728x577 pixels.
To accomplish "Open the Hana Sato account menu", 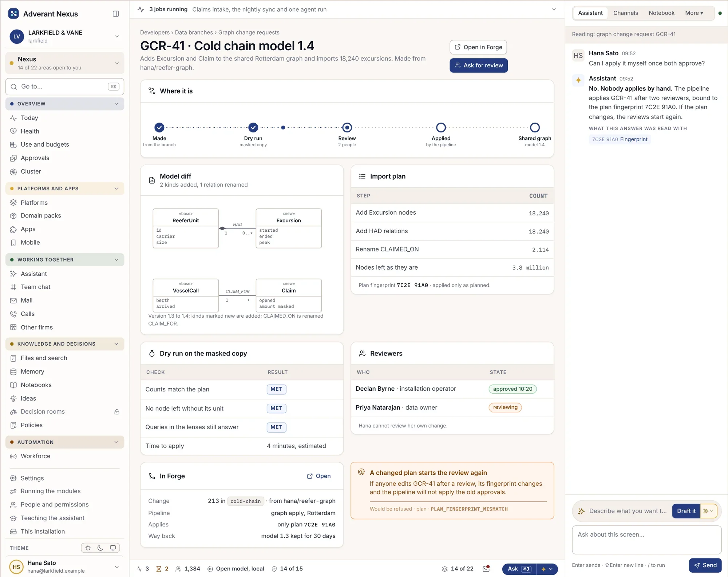I will pyautogui.click(x=64, y=567).
